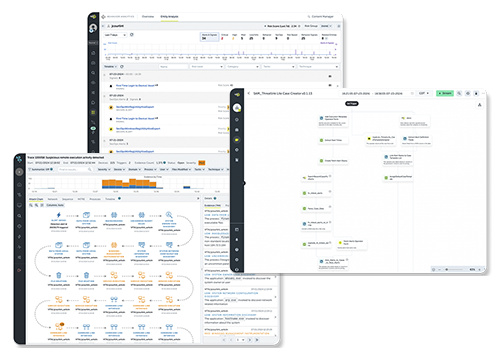Image resolution: width=500 pixels, height=360 pixels.
Task: Expand playbook sidebar using edge arrow handle
Action: [x=244, y=183]
